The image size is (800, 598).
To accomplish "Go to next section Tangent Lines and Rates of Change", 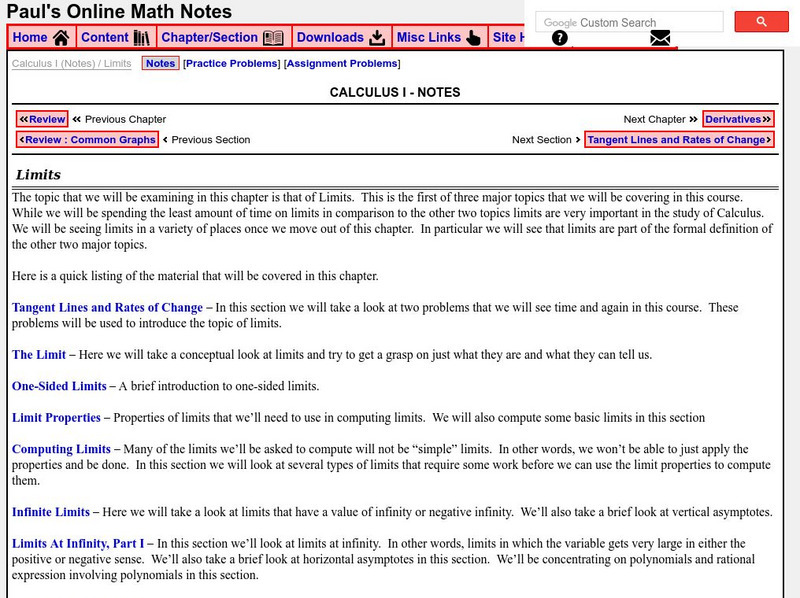I will [679, 139].
